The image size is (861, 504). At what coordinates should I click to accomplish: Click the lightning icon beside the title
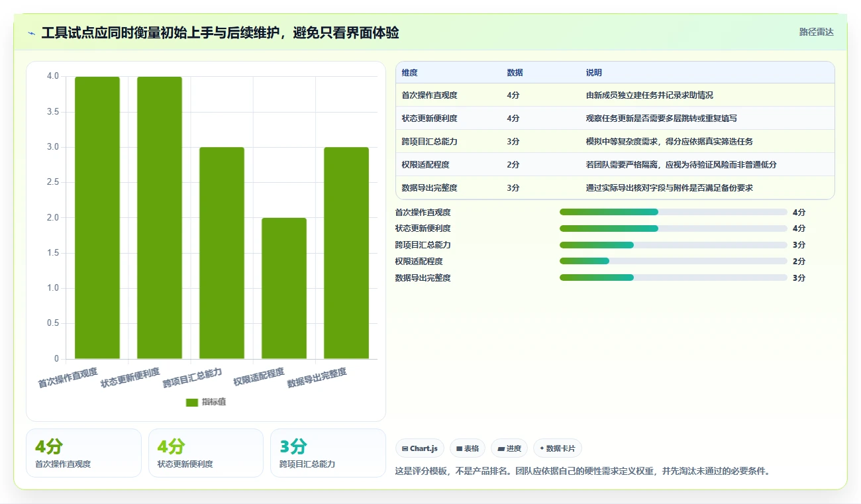pyautogui.click(x=32, y=33)
